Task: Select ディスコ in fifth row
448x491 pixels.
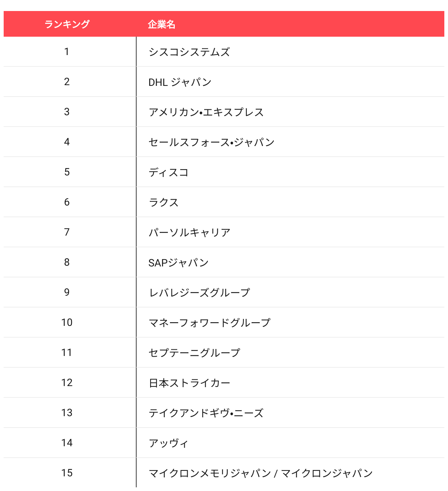Action: pyautogui.click(x=169, y=172)
